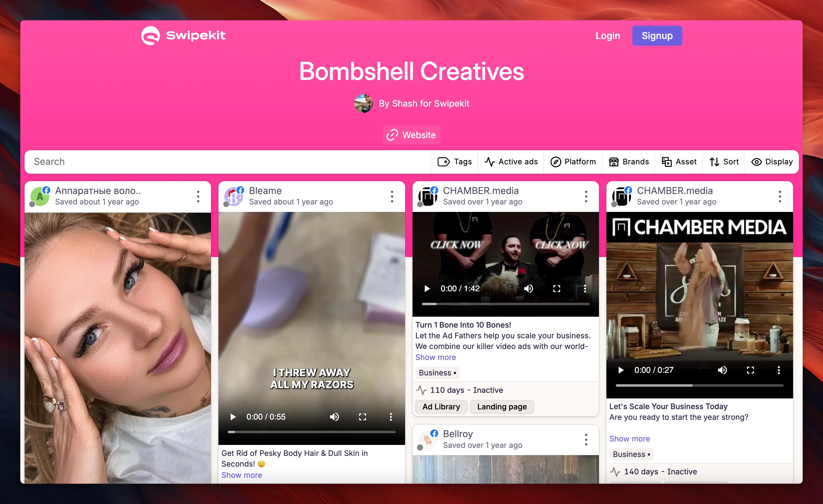The width and height of the screenshot is (823, 504).
Task: Click the Signup button
Action: pos(657,36)
